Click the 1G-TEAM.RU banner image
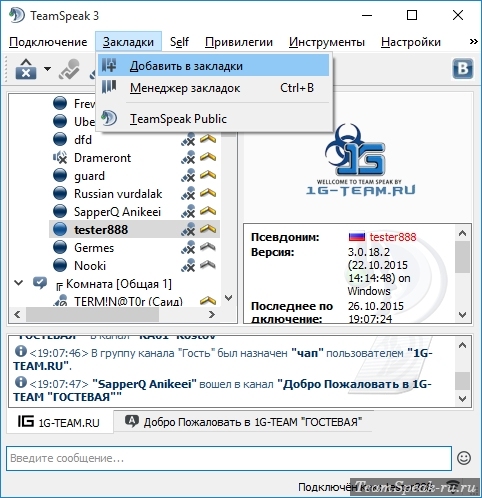Screen dimensions: 482x498 (360, 159)
